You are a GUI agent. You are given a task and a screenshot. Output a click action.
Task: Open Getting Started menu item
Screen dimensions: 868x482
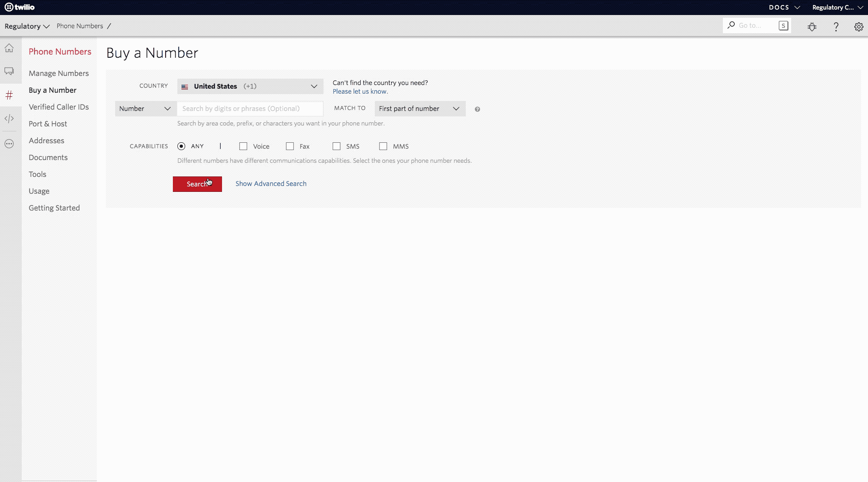pyautogui.click(x=54, y=208)
